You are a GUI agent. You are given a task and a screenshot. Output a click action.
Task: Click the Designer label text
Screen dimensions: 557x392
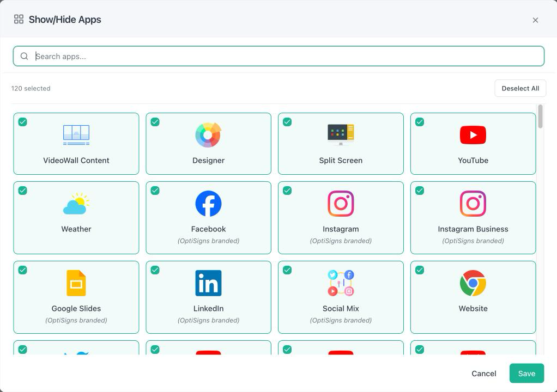click(208, 161)
